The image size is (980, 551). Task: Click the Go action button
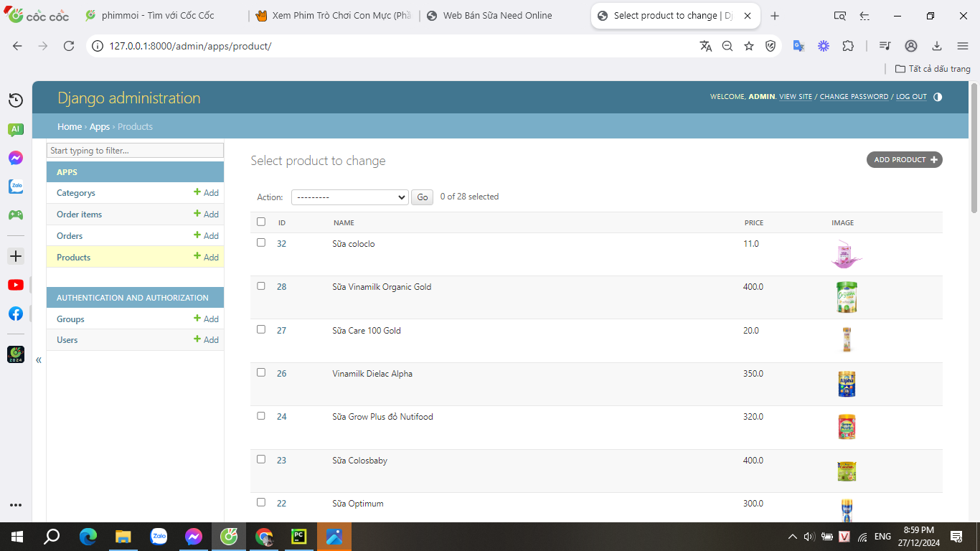tap(423, 197)
